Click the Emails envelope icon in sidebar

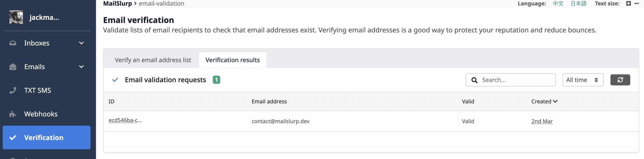point(13,67)
